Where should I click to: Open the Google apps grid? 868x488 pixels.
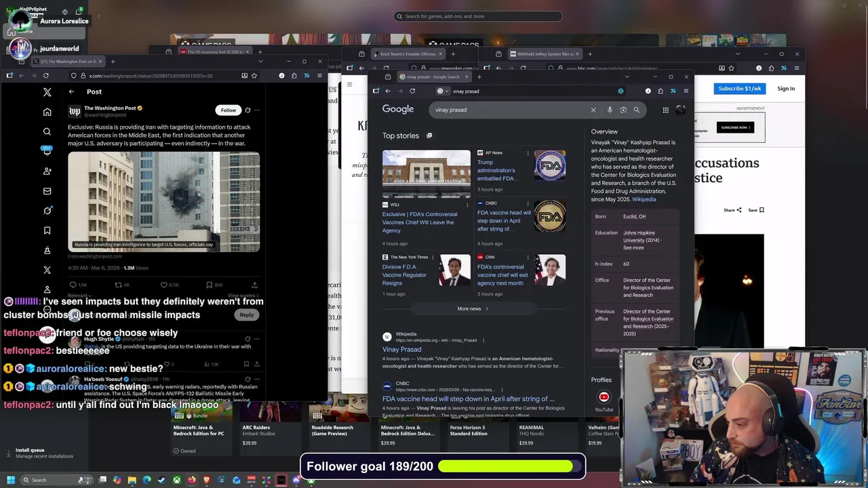(x=665, y=110)
